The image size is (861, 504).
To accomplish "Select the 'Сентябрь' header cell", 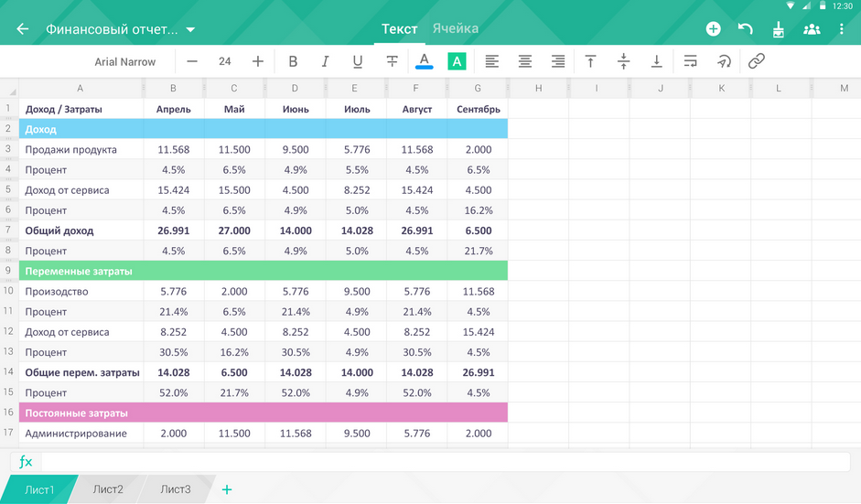I will [479, 109].
